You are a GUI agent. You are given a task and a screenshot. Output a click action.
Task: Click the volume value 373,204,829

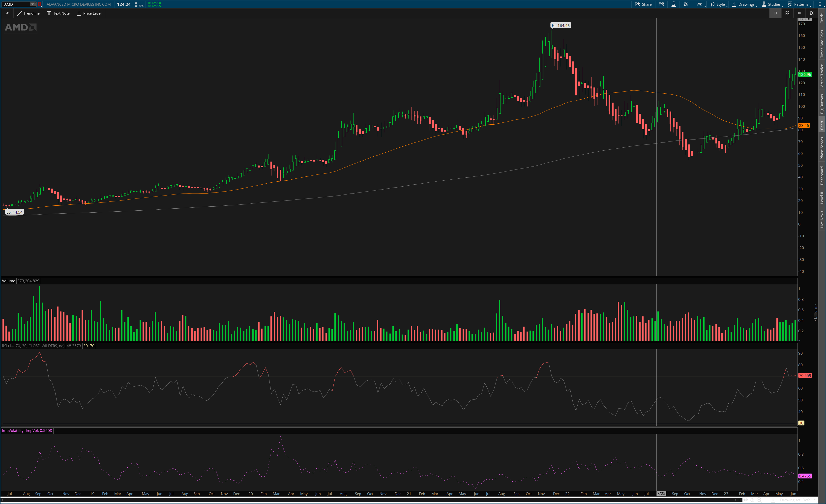(29, 281)
